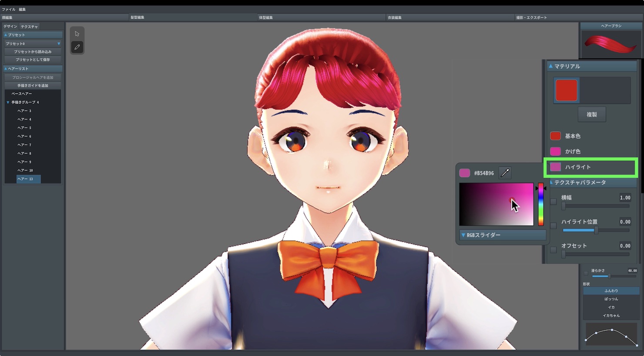
Task: Click the ヘアーブラシ preview thumbnail
Action: tap(610, 44)
